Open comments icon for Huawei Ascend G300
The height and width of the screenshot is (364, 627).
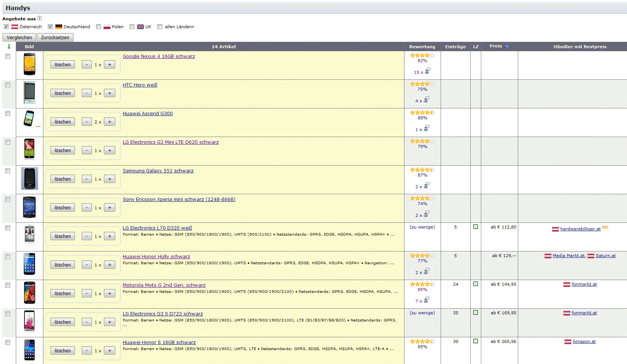pyautogui.click(x=427, y=128)
